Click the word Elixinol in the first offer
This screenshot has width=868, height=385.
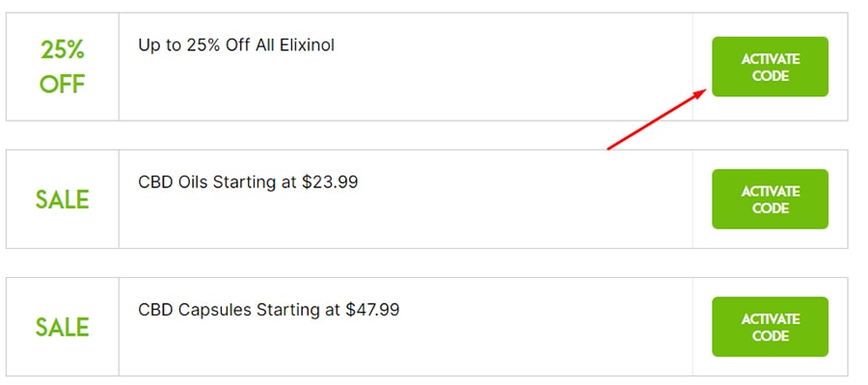point(310,45)
